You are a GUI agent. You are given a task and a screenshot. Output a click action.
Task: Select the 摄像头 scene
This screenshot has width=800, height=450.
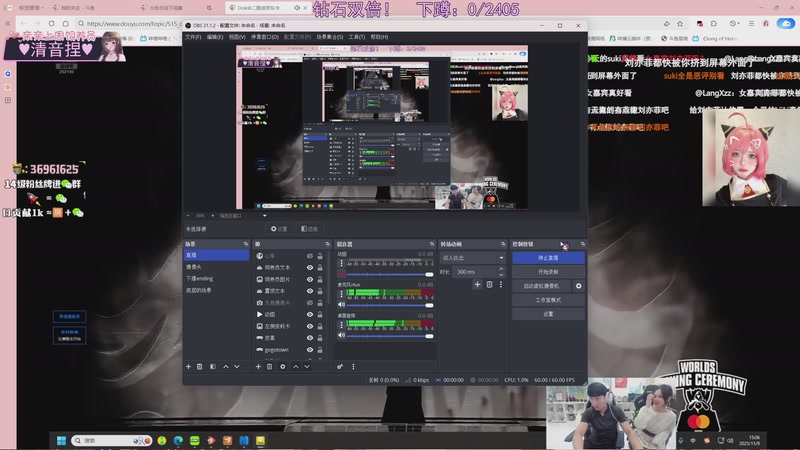[x=216, y=267]
